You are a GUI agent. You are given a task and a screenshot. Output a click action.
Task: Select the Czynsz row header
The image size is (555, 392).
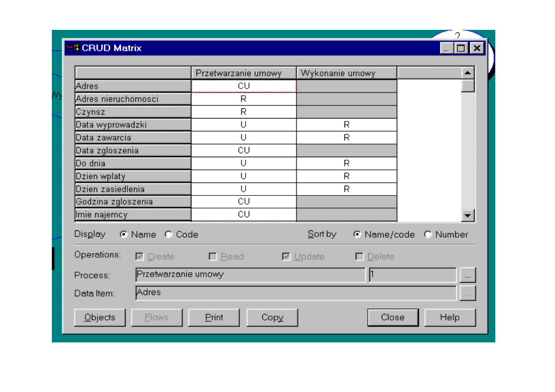click(x=133, y=112)
